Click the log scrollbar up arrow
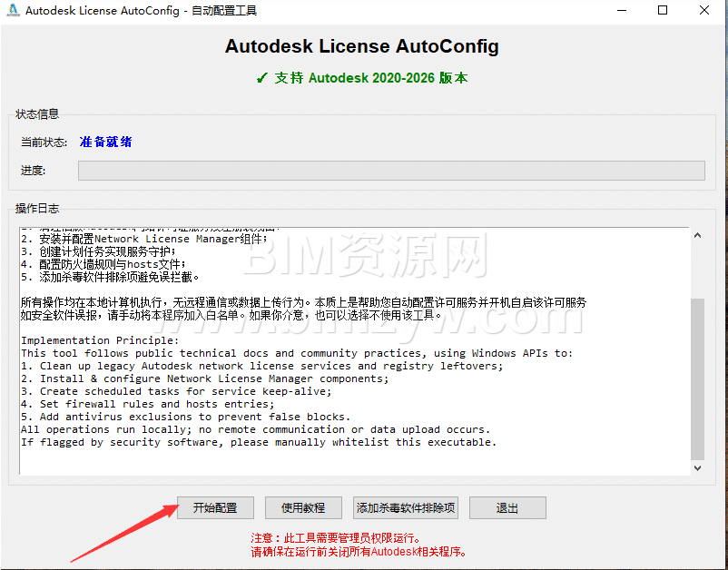The width and height of the screenshot is (728, 570). (697, 236)
